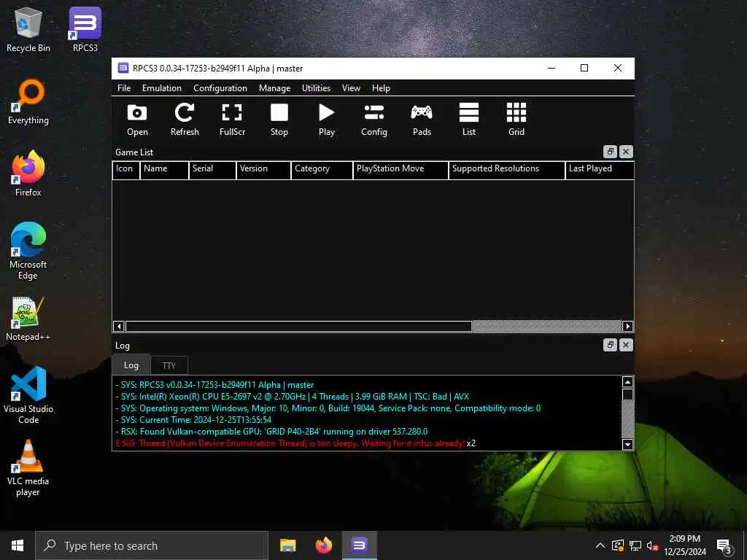This screenshot has width=747, height=560.
Task: Select the Recycle Bin desktop icon
Action: (28, 29)
